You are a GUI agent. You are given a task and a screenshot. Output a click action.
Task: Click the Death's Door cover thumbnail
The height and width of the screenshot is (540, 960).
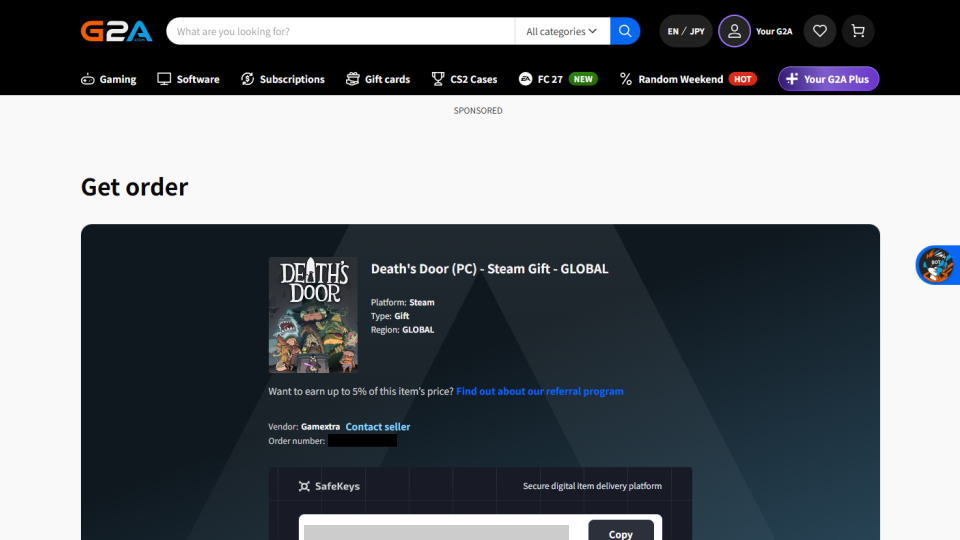pyautogui.click(x=313, y=315)
